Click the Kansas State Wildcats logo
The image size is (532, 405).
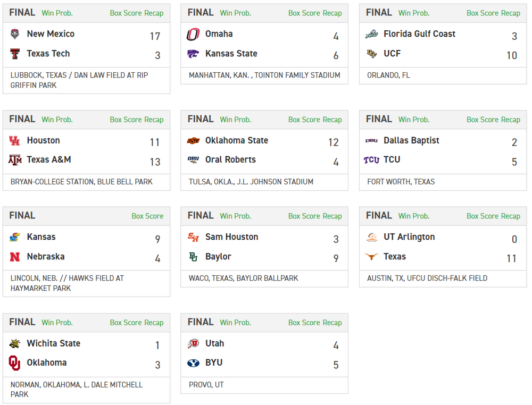tap(193, 54)
